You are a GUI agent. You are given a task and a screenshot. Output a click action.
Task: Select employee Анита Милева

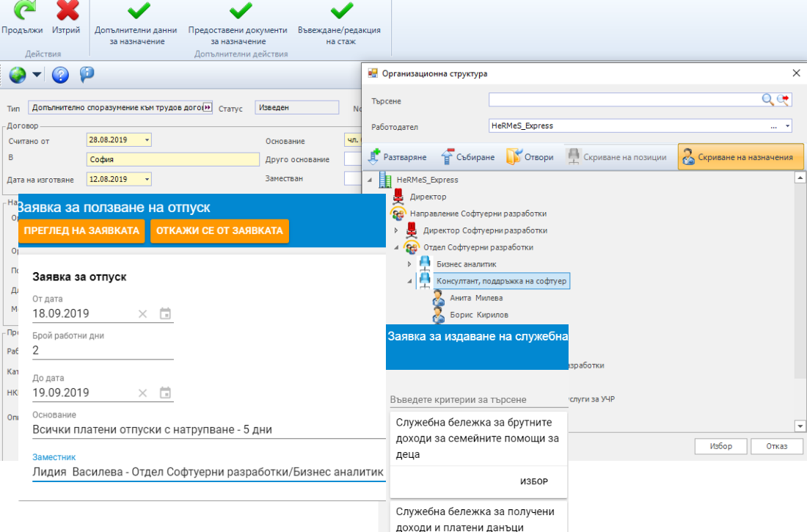(476, 298)
